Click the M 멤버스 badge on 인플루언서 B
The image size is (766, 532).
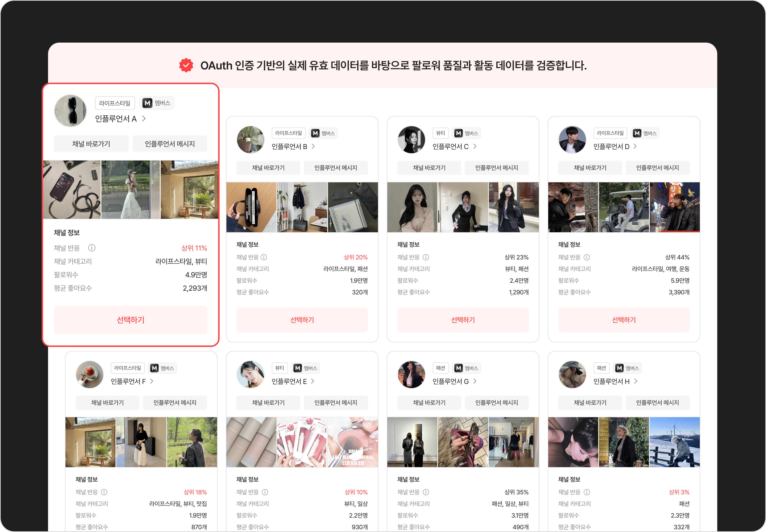323,133
